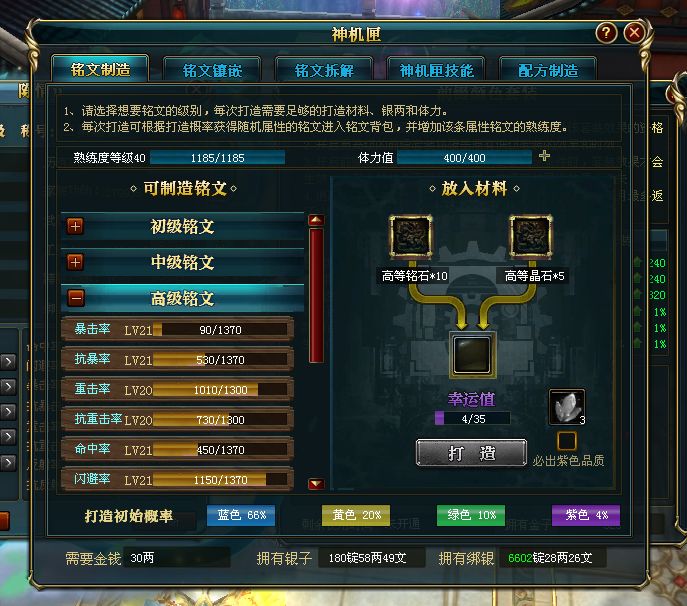Expand the 中级铭文 category

click(75, 262)
